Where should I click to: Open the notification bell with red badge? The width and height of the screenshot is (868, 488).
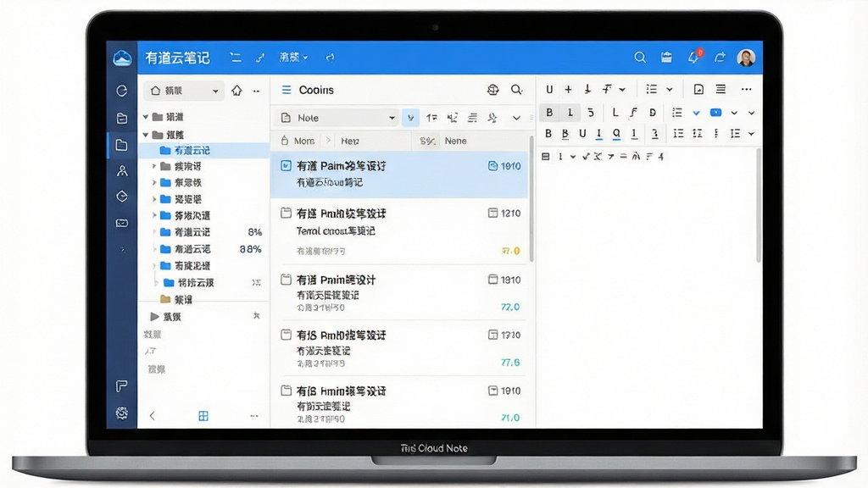(693, 57)
